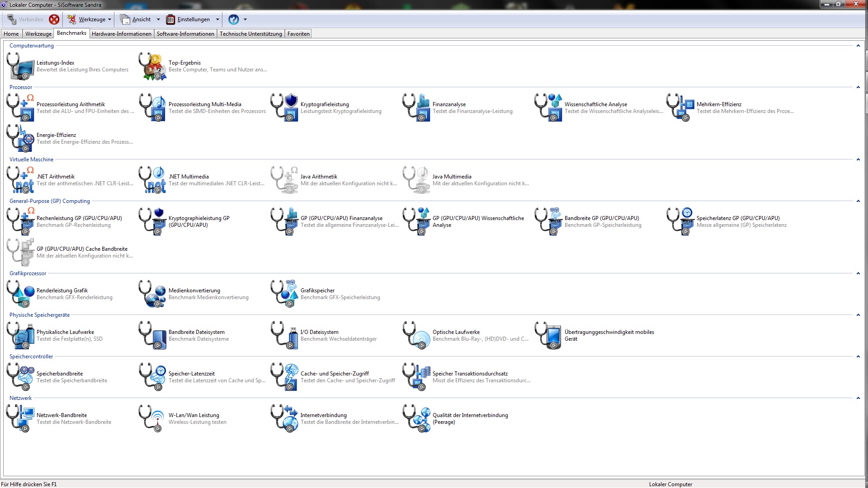Collapse the Grafikprozessor group
This screenshot has width=868, height=488.
858,273
